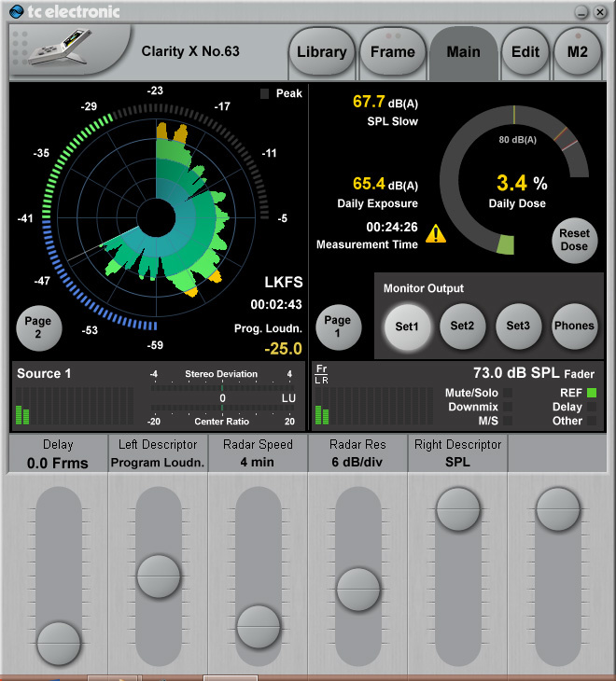Select Set2 monitor output
Image resolution: width=616 pixels, height=681 pixels.
463,327
